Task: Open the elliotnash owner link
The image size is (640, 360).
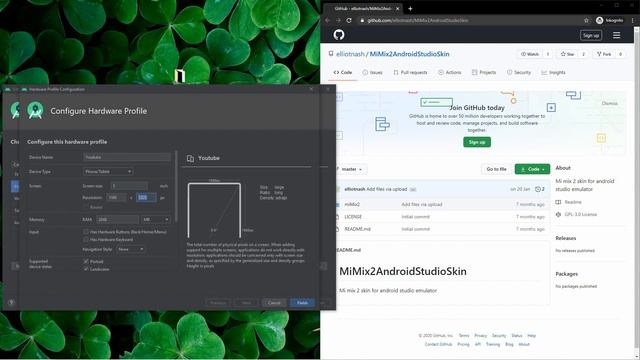Action: tap(350, 54)
